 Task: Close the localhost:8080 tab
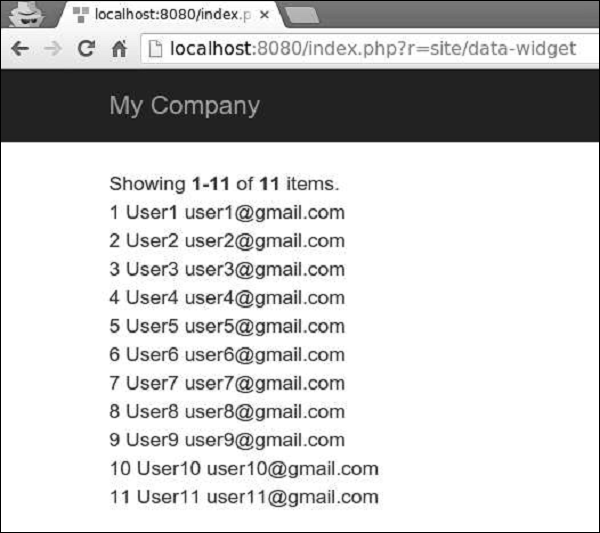(264, 15)
